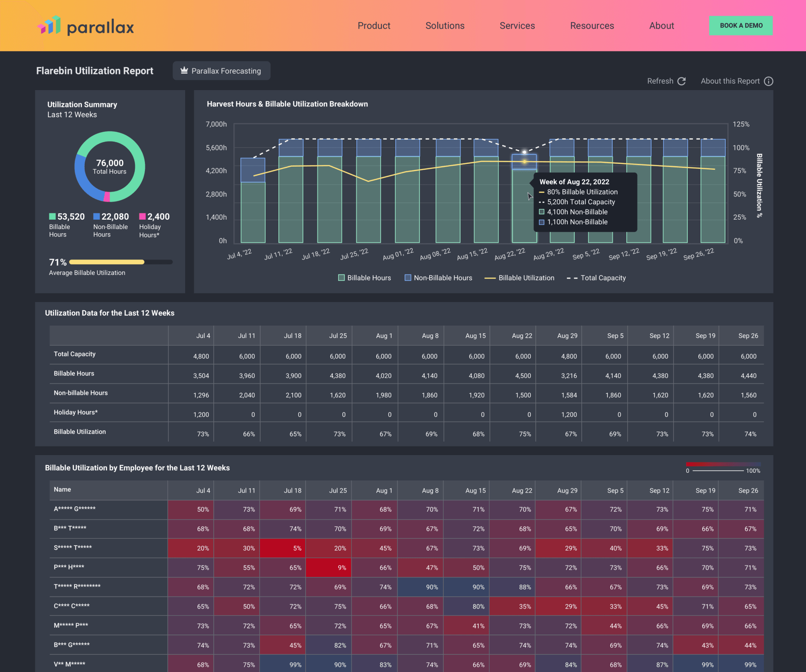The image size is (806, 672).
Task: Select the Billable Hours legend swatch
Action: (x=341, y=278)
